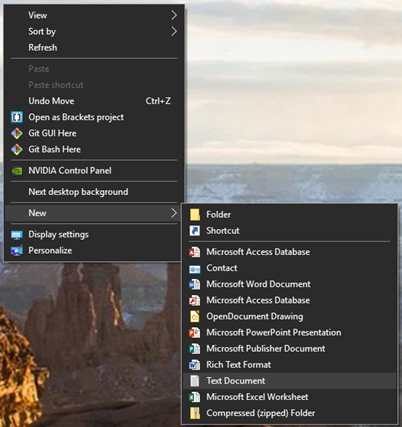Expand the New submenu arrow
Screen dimensions: 402x427
click(x=174, y=213)
